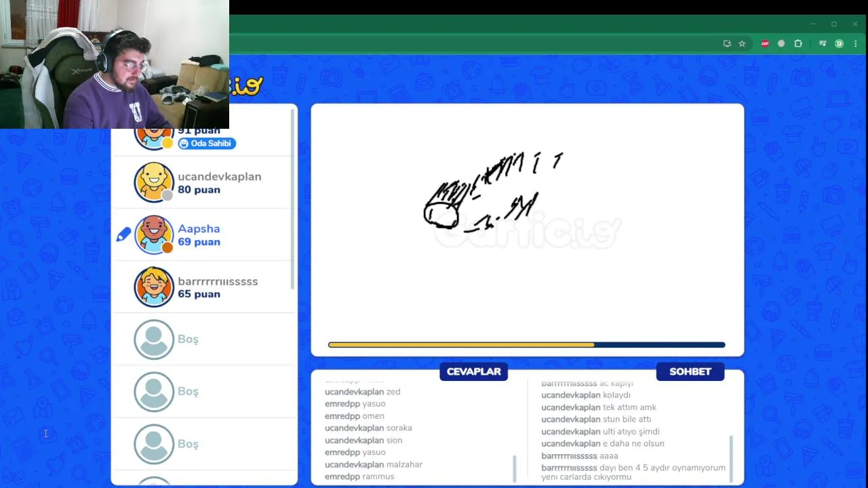868x488 pixels.
Task: Click the Oda Sahibi badge
Action: pos(207,143)
